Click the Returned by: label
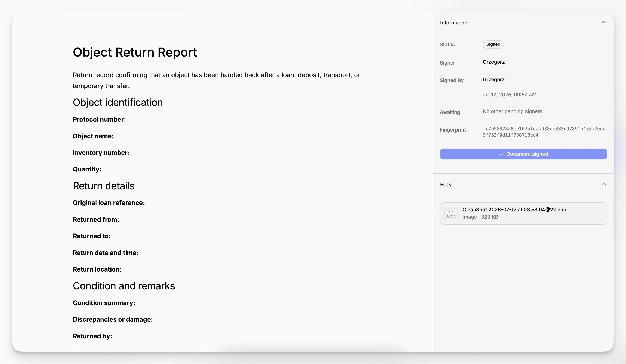The image size is (626, 364). pyautogui.click(x=92, y=336)
